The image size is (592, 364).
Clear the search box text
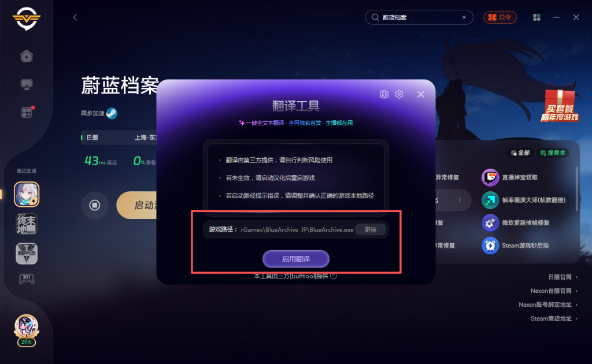(x=464, y=17)
